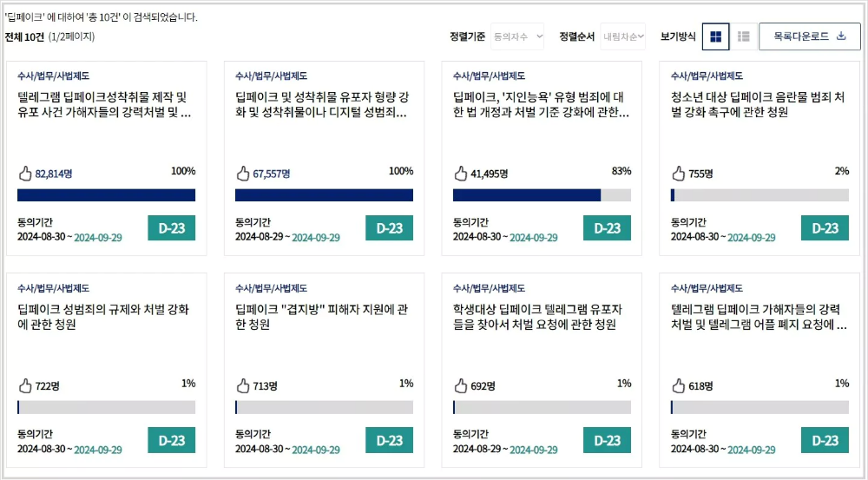Viewport: 868px width, 480px height.
Task: Click 수사/법무/사법제도 category on 학생대상 딥페이크 card
Action: [x=489, y=288]
